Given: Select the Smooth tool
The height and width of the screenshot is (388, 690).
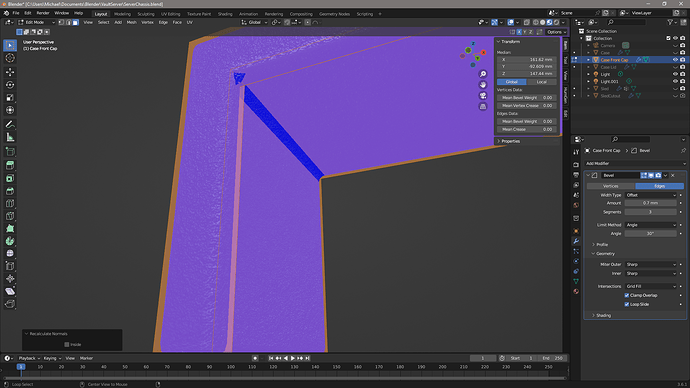Looking at the screenshot, I should 10,253.
